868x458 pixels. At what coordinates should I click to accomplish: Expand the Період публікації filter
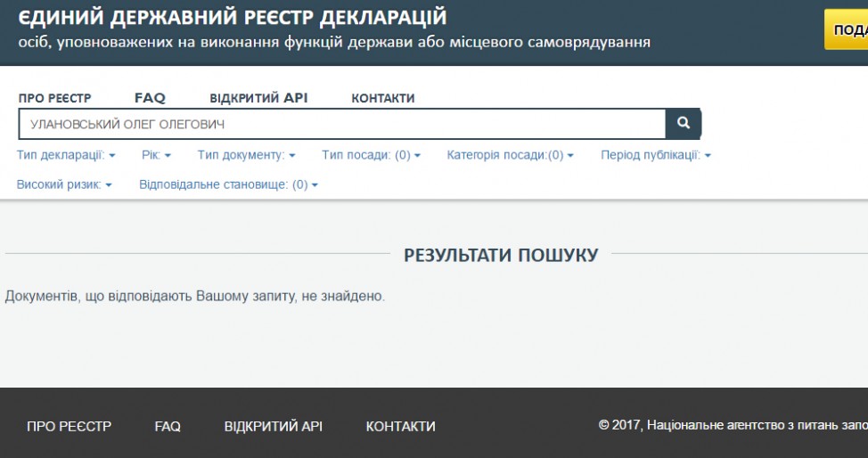pyautogui.click(x=656, y=155)
